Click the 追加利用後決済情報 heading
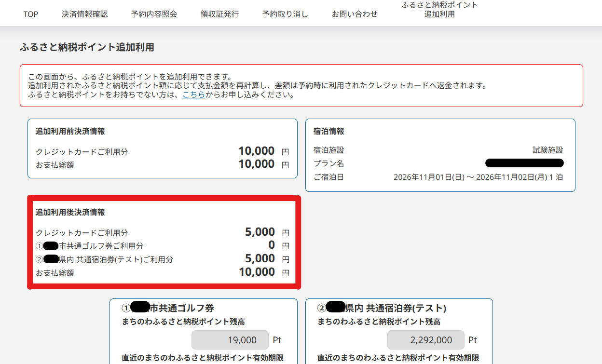Image resolution: width=602 pixels, height=364 pixels. pyautogui.click(x=70, y=212)
